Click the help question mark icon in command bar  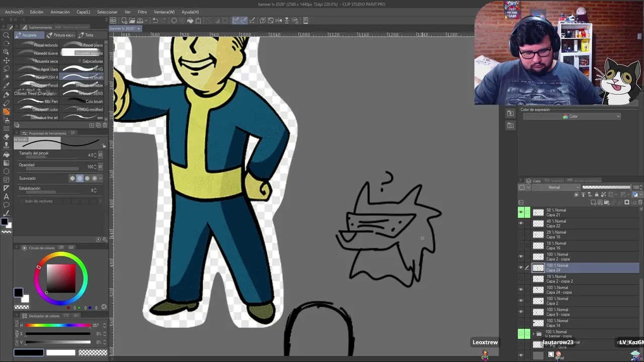pos(263,21)
